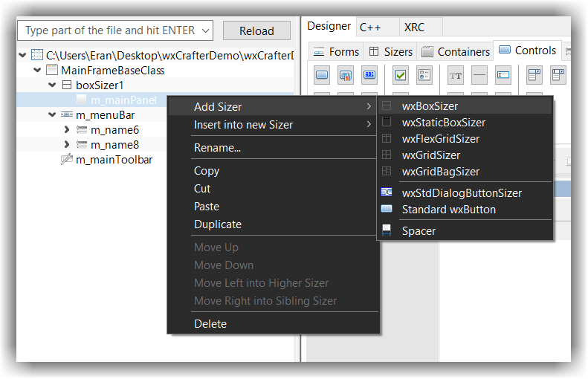Switch to the Sizers palette tab

[x=390, y=51]
